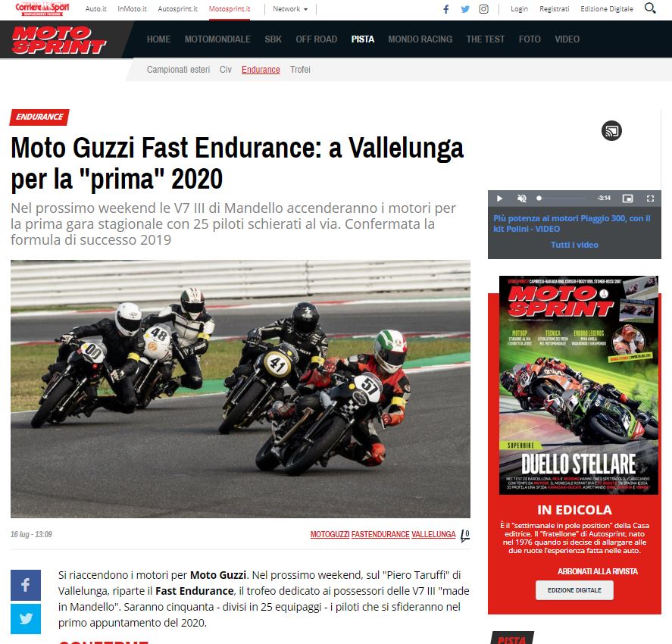Screen dimensions: 672x644
Task: Click the EDIZIONE DIGITALE button
Action: coord(574,590)
